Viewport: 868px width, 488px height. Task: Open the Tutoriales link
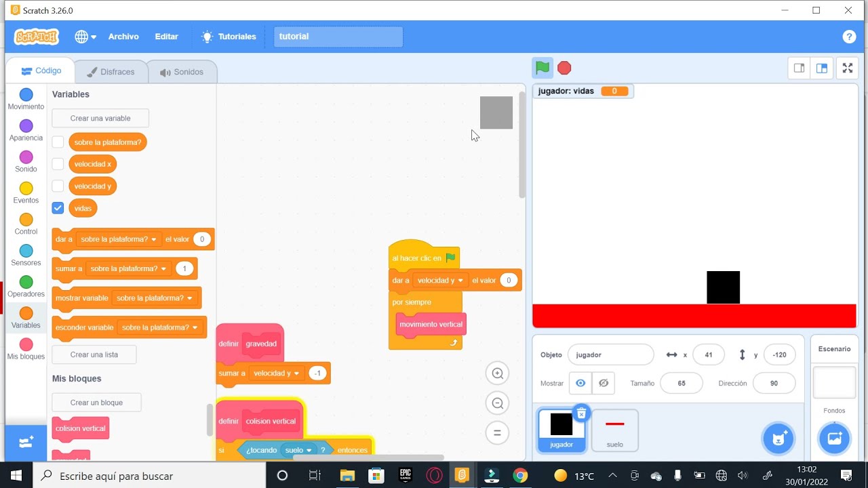point(229,37)
